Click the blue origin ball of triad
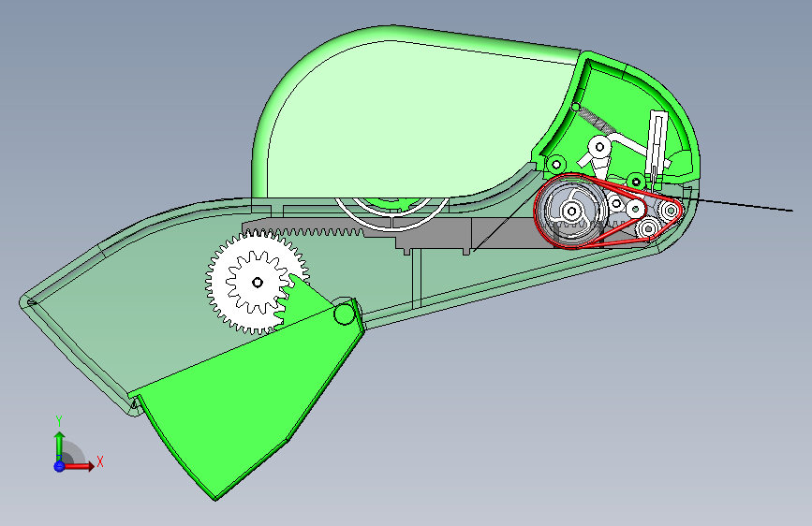812x526 pixels. click(x=59, y=466)
